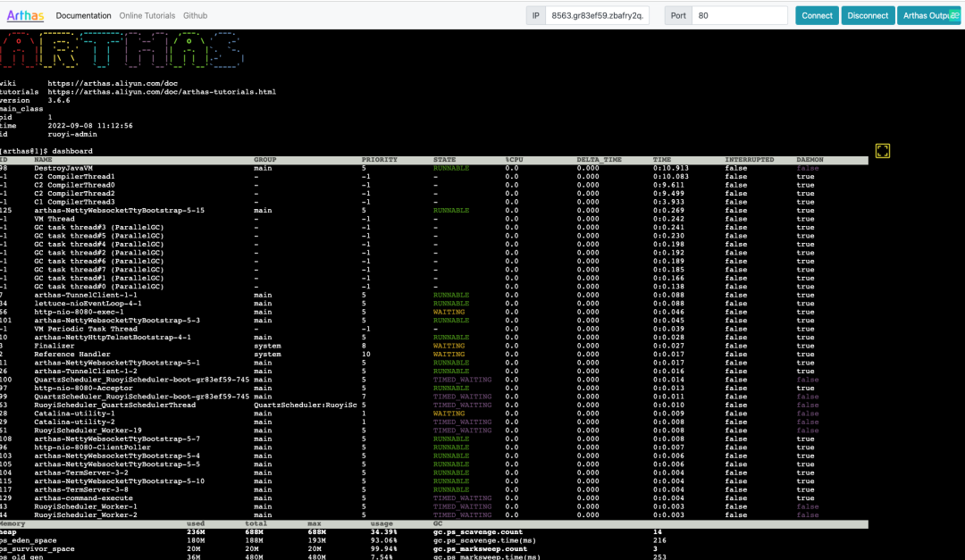The height and width of the screenshot is (560, 965).
Task: Select RuoyiScheduler_Worker-2 thread name
Action: [x=86, y=515]
